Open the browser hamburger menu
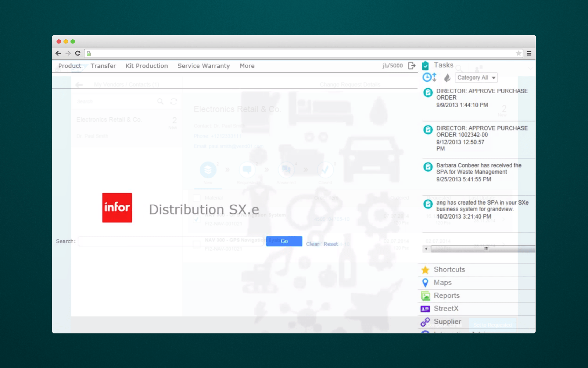The height and width of the screenshot is (368, 588). click(529, 53)
